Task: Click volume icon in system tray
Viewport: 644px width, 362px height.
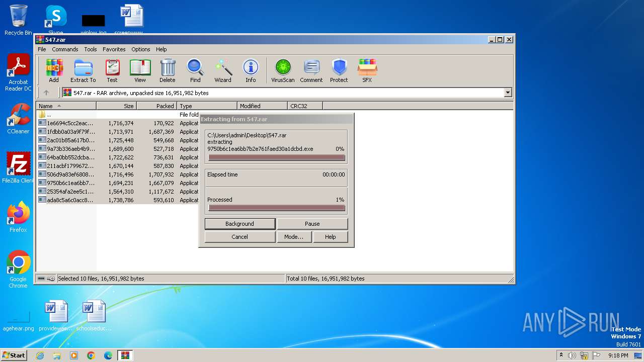Action: coord(572,355)
